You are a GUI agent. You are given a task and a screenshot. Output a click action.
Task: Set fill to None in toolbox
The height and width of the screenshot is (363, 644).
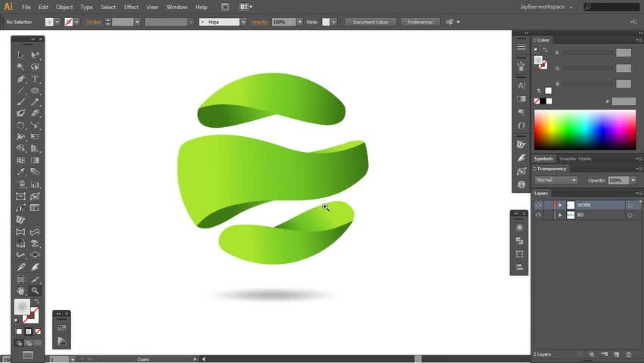[x=39, y=331]
